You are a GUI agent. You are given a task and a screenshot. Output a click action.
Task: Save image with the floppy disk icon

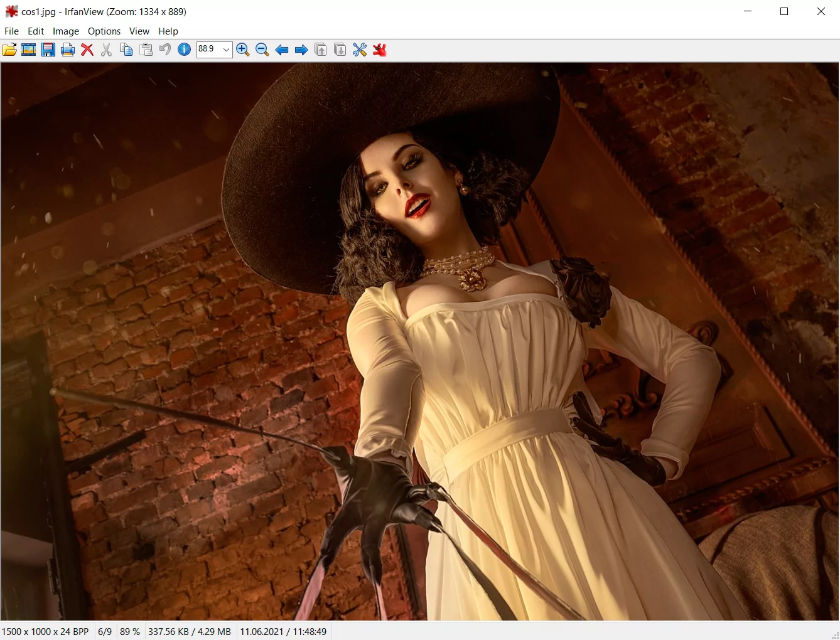click(x=48, y=50)
